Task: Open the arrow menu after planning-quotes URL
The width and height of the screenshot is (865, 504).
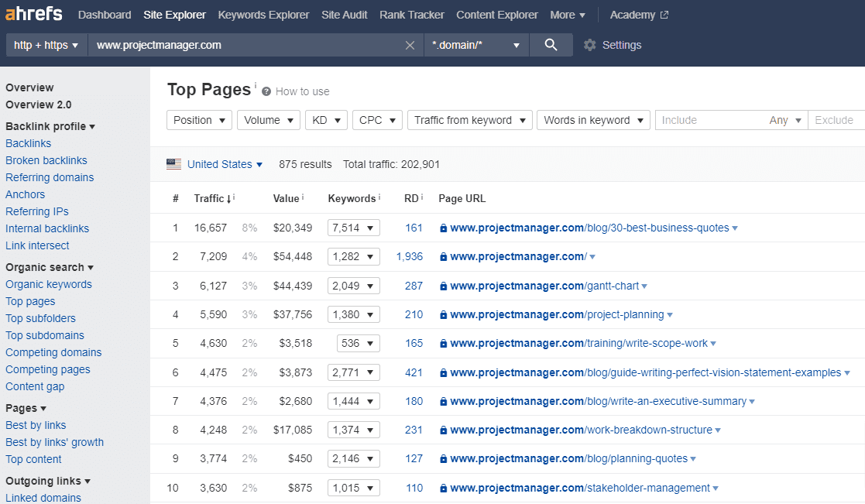Action: click(x=693, y=459)
